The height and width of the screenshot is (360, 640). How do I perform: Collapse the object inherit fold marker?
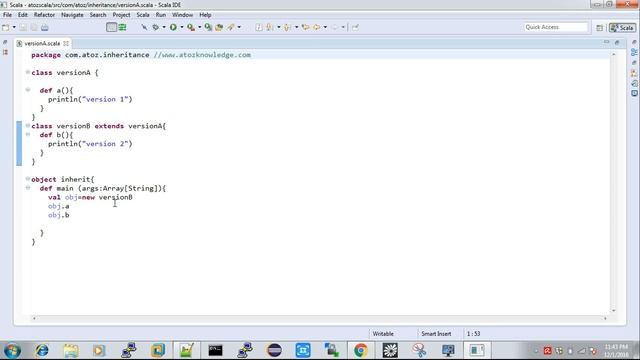click(28, 179)
